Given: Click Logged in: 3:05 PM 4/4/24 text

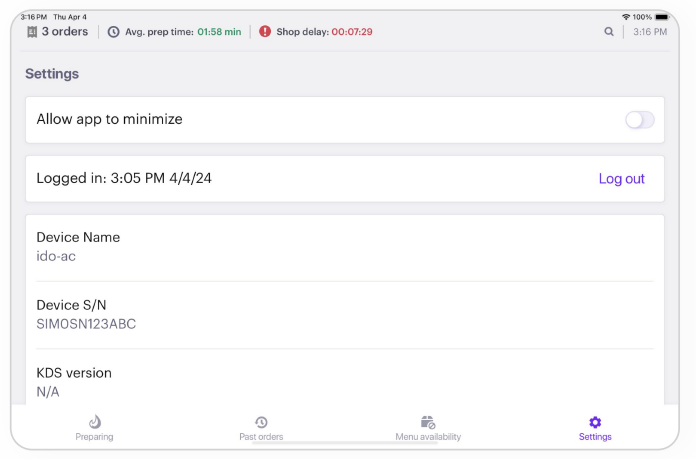Looking at the screenshot, I should [x=124, y=178].
